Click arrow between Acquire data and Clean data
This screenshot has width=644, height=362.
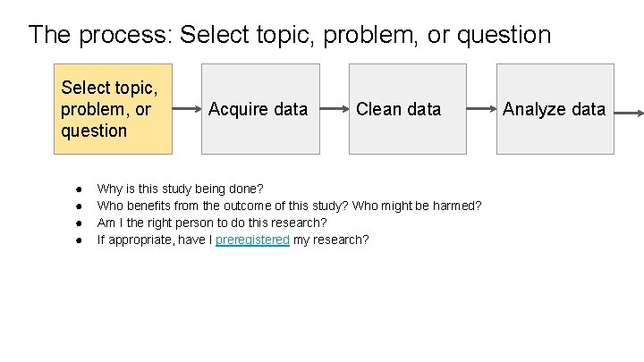pos(334,110)
